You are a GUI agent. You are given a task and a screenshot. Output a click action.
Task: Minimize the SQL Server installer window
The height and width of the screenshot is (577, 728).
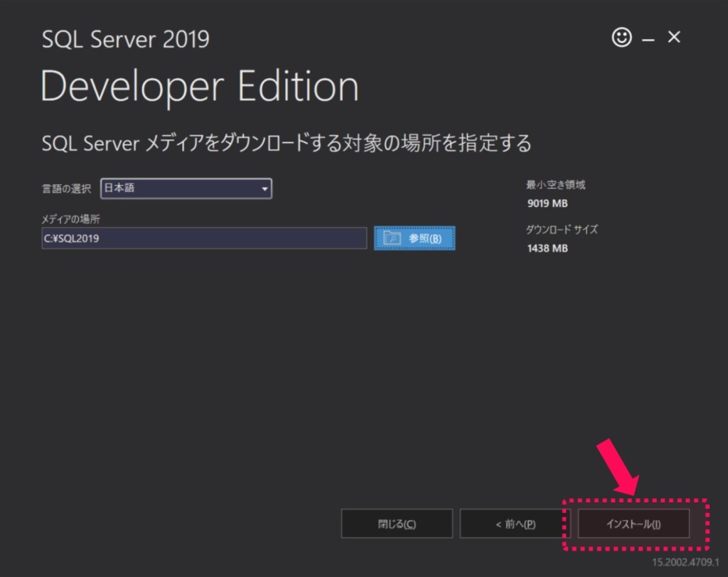pos(648,40)
